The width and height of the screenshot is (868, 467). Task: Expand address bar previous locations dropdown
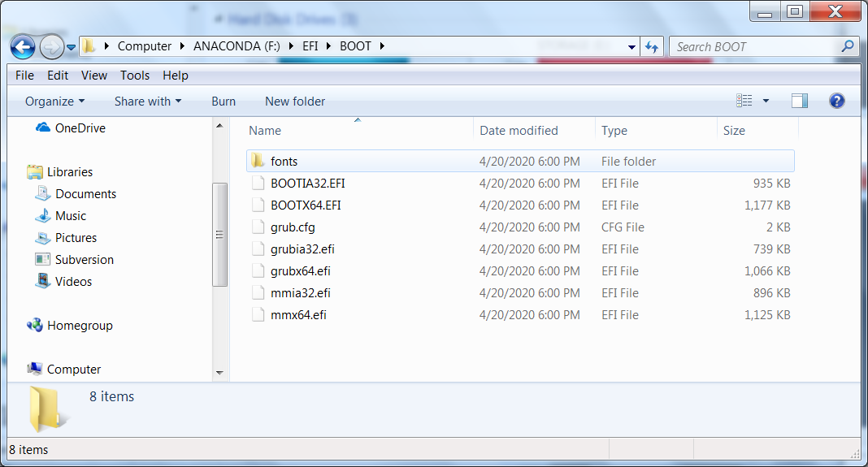click(631, 47)
